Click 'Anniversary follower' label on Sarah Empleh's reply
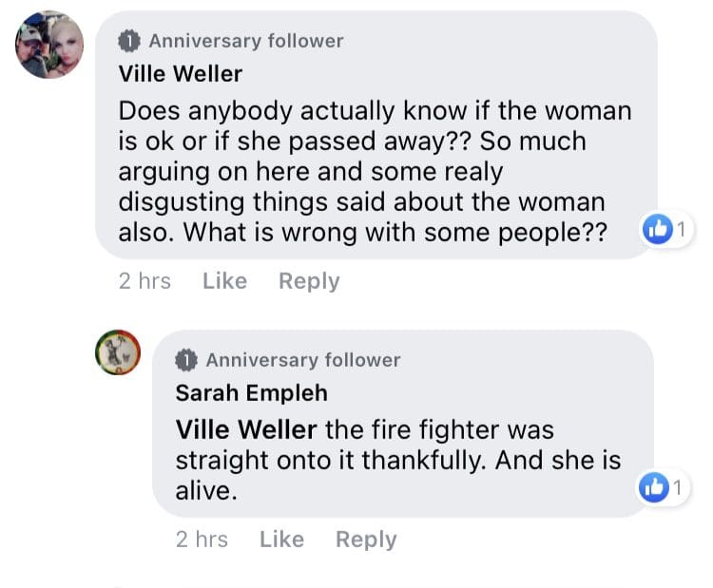713x588 pixels. pos(303,360)
